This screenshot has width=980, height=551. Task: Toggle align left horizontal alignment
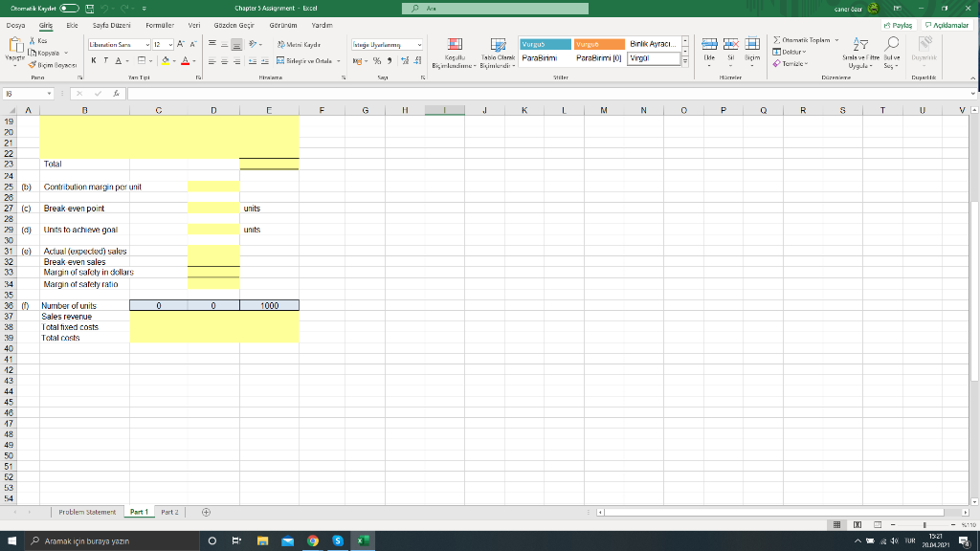click(212, 61)
